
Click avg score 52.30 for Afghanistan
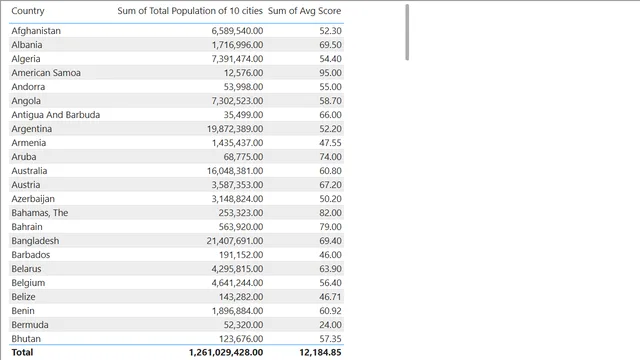point(330,31)
